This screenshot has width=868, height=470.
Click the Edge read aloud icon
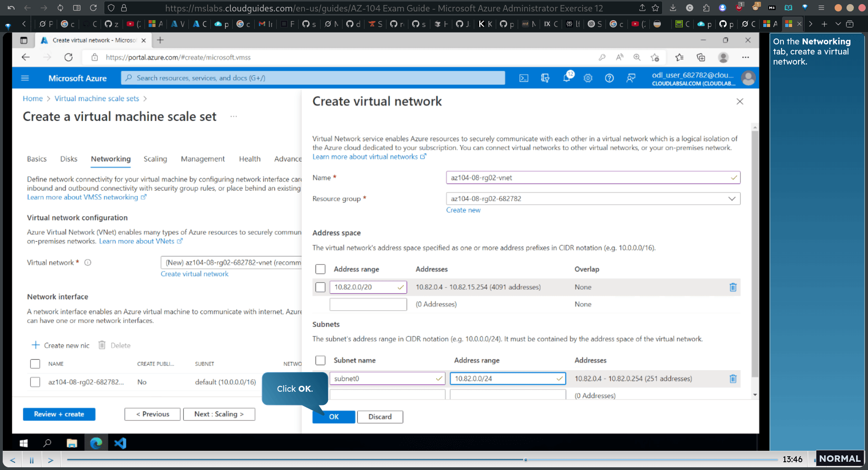coord(620,57)
